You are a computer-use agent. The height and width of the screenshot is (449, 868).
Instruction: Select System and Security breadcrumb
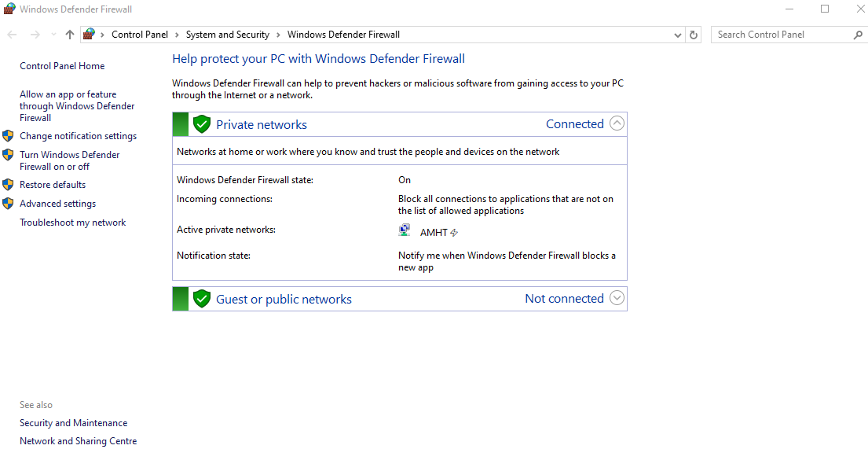[x=227, y=35]
